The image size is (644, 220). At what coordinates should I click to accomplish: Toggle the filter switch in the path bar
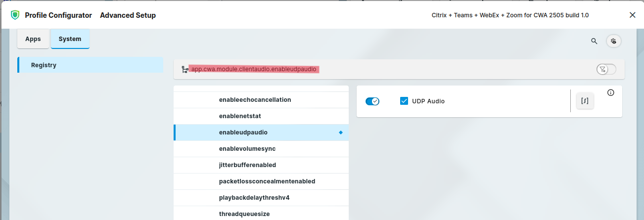coord(606,69)
